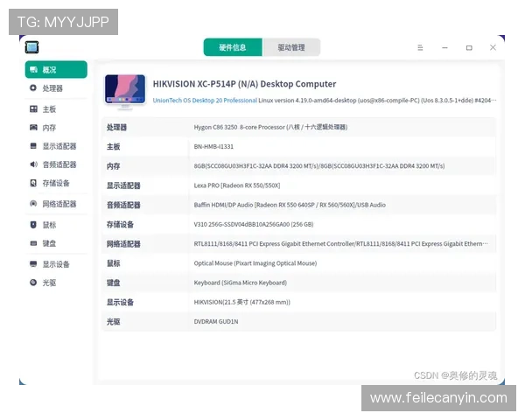Select 主板 label in the sidebar
Image resolution: width=525 pixels, height=420 pixels.
pos(49,109)
